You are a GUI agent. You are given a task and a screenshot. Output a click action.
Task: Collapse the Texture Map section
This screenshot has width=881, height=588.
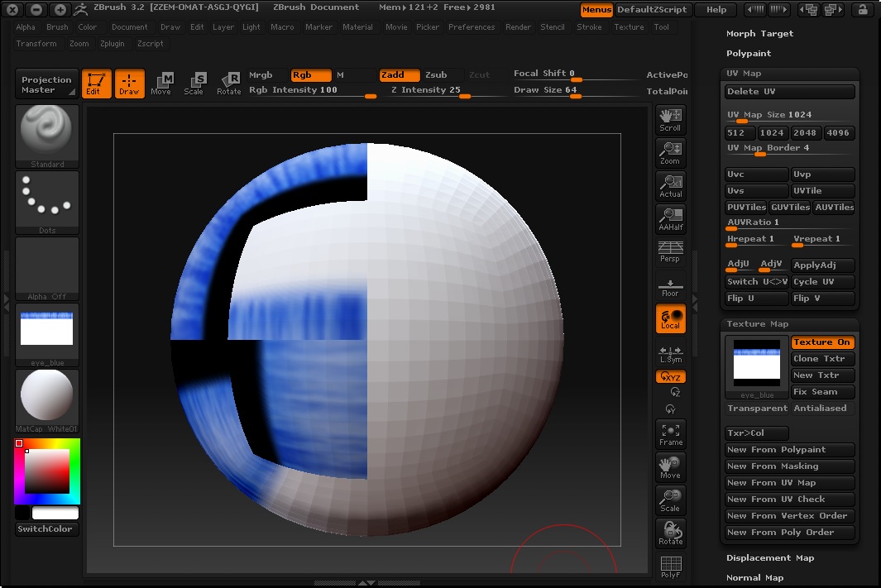(x=758, y=324)
